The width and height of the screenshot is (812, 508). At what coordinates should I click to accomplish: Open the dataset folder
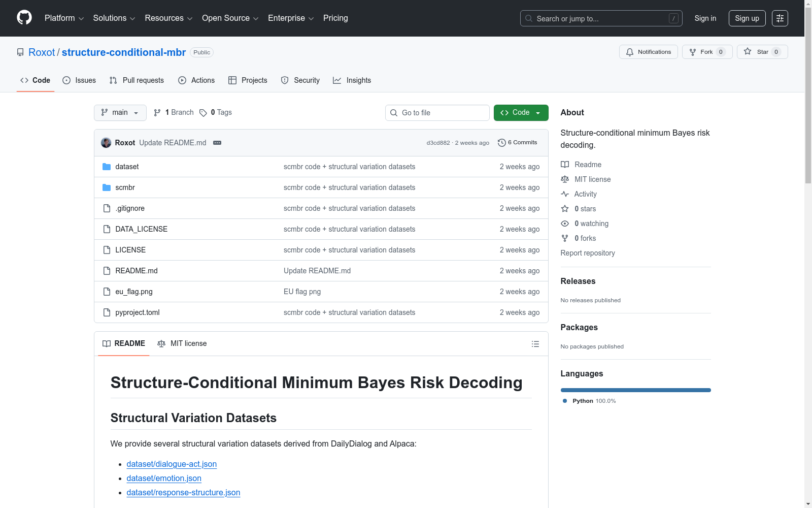(x=127, y=167)
